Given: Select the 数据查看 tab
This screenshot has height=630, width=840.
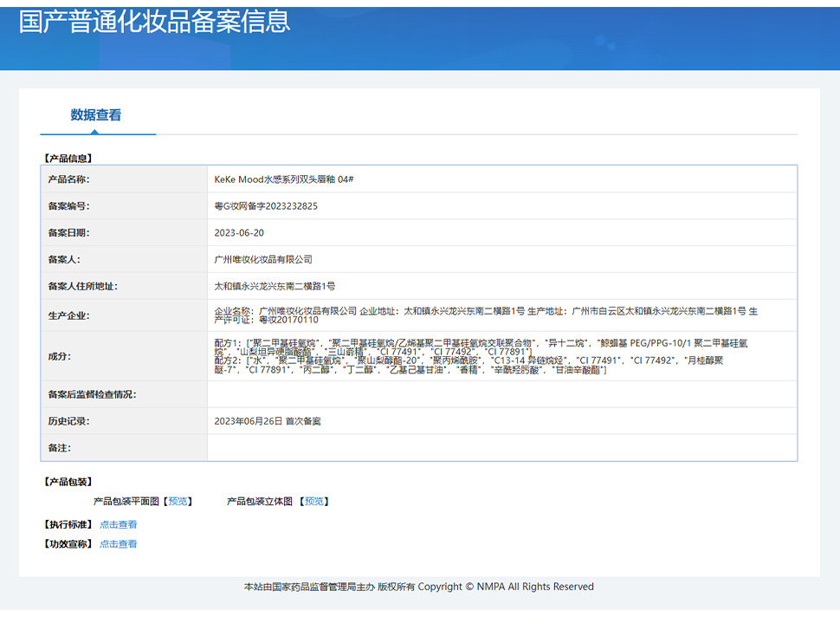Looking at the screenshot, I should (96, 114).
